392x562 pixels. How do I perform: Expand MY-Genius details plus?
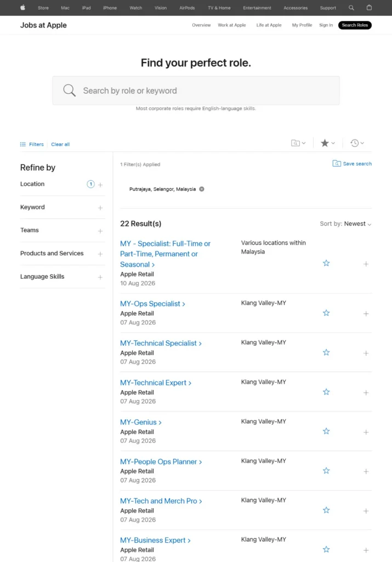click(366, 432)
